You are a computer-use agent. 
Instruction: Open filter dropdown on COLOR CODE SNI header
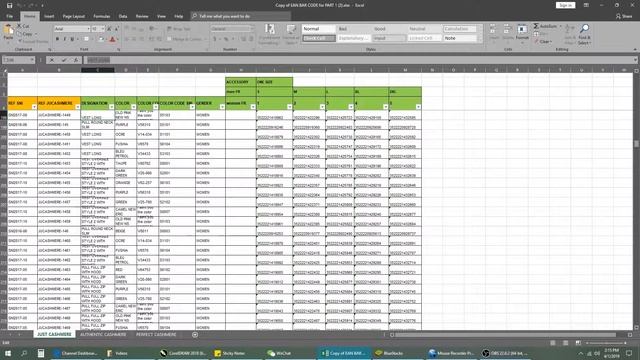point(192,107)
